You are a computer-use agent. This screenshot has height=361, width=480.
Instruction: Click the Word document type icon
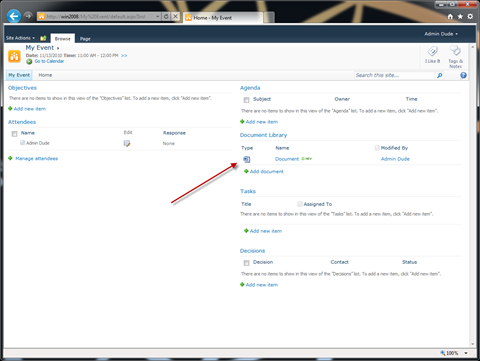click(247, 159)
